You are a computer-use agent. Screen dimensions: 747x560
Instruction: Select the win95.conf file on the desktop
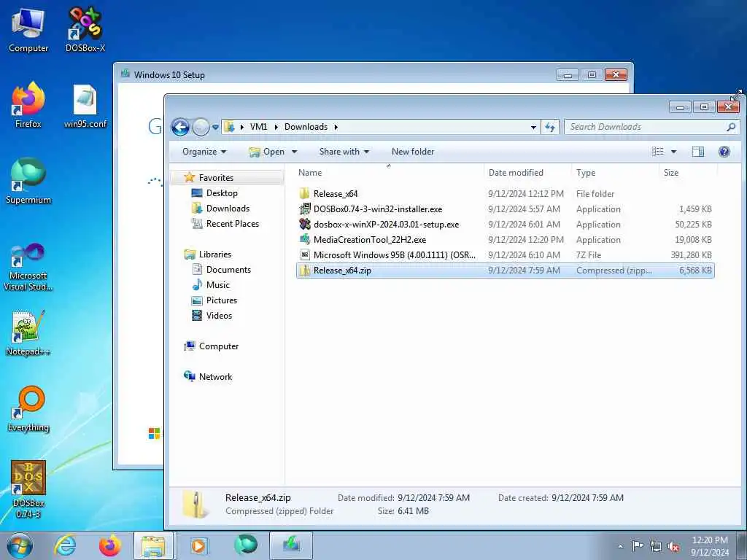tap(85, 106)
